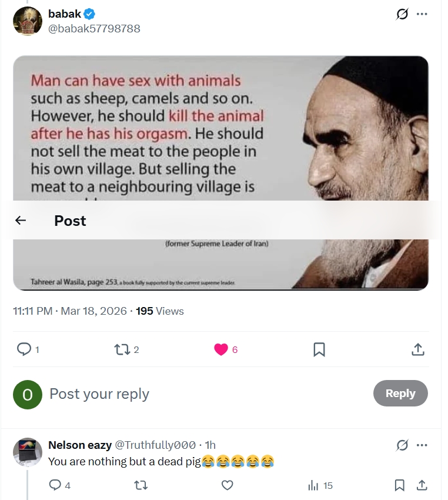Repost babak's post with 2 reposts

click(122, 349)
